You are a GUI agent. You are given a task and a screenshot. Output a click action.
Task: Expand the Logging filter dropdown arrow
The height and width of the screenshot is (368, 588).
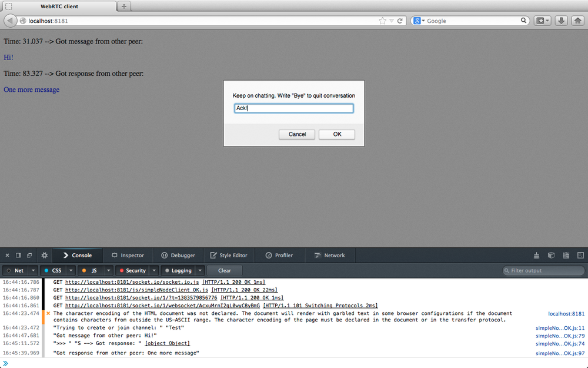200,270
